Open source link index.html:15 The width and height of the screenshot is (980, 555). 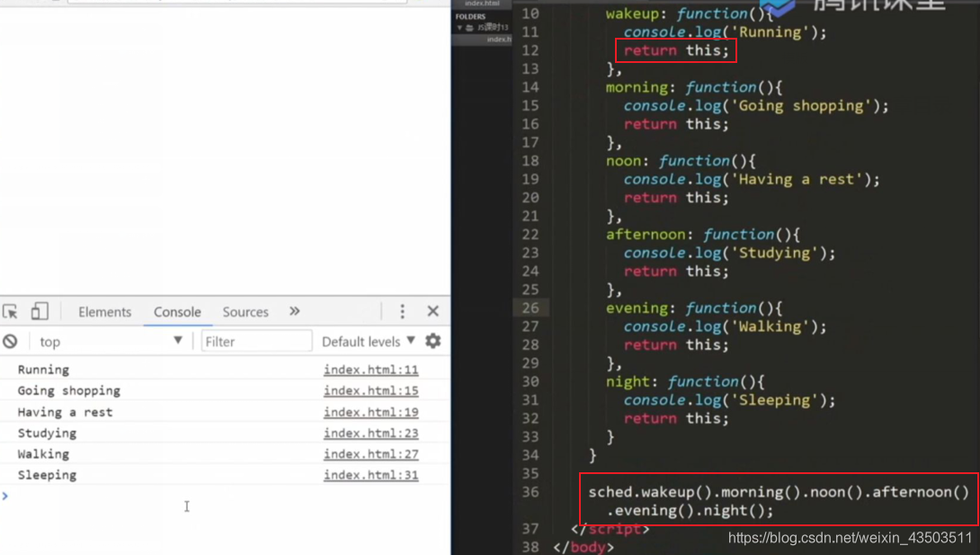pyautogui.click(x=370, y=390)
